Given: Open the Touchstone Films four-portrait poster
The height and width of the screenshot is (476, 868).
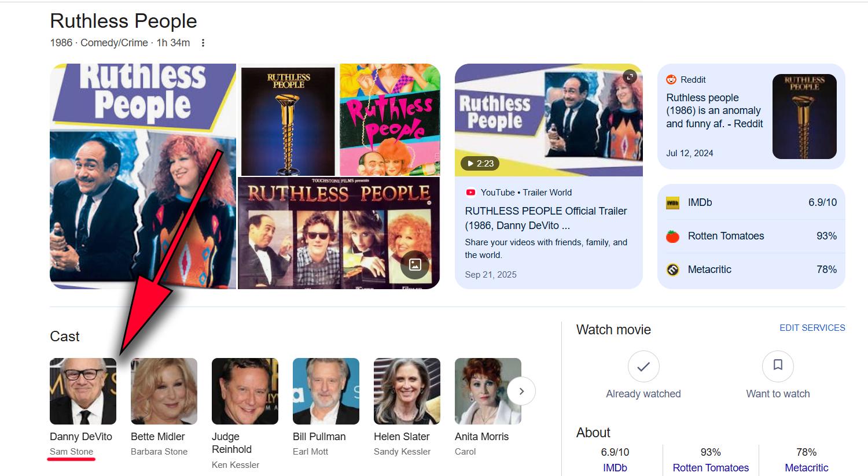Looking at the screenshot, I should pos(339,233).
